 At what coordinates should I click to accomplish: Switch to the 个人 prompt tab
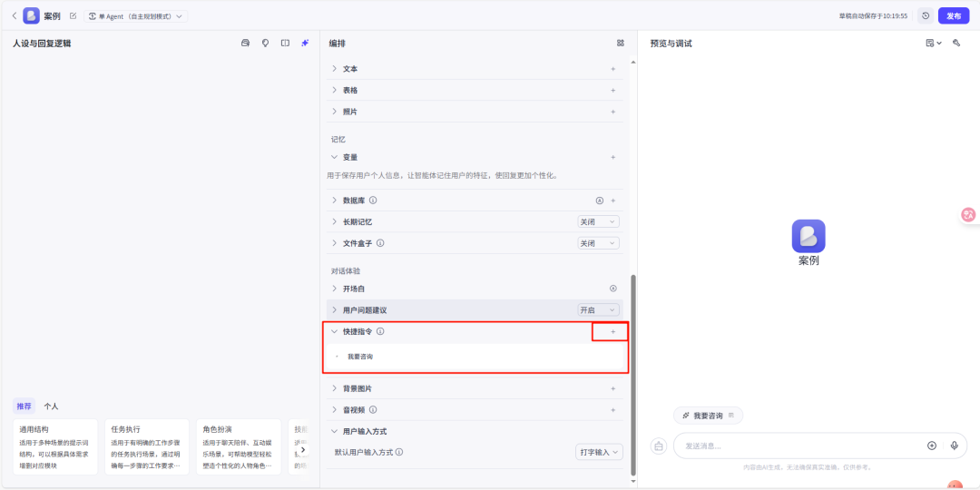51,407
